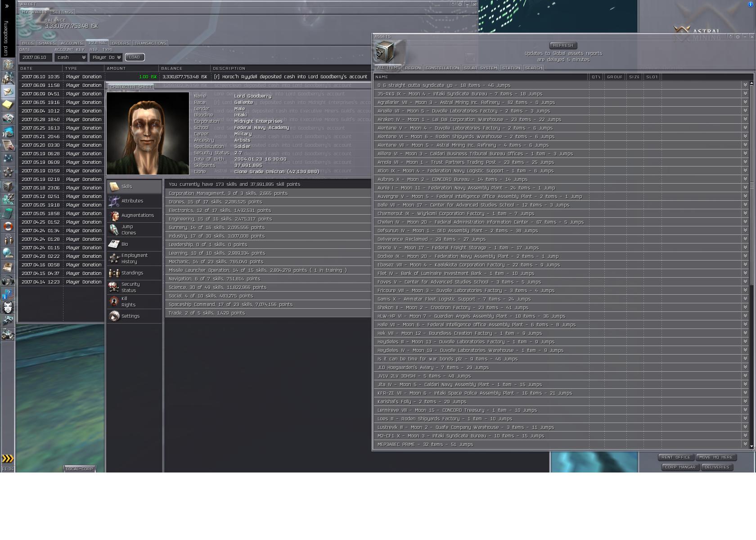756x540 pixels.
Task: Expand the sidebar with the double-arrow icon
Action: [7, 6]
